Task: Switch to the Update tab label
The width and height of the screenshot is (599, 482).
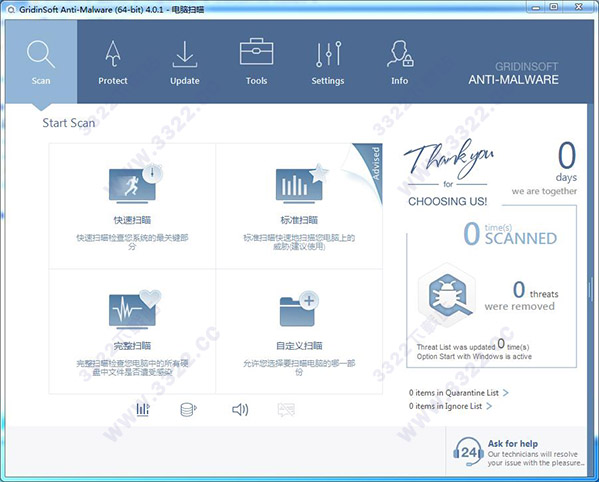Action: click(185, 81)
